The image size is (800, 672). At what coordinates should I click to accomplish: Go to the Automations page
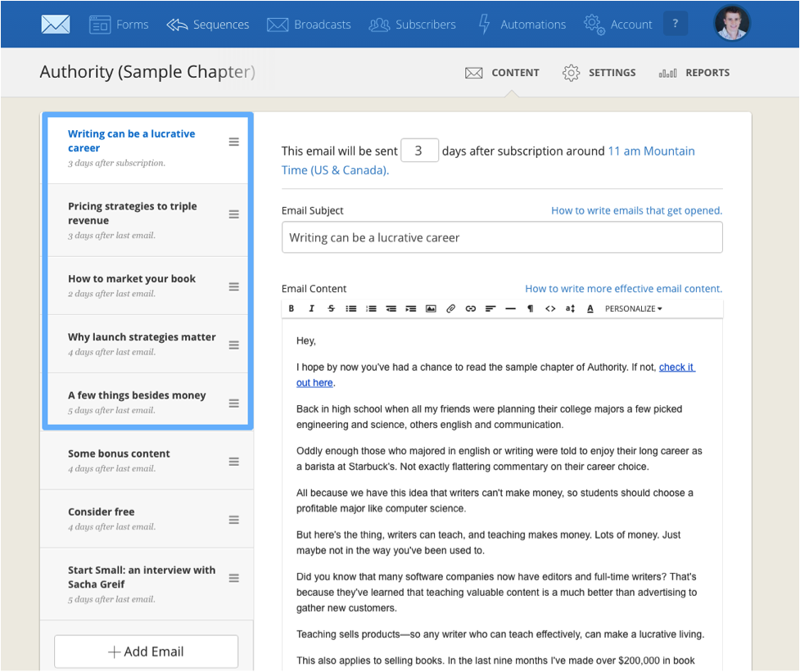coord(522,25)
